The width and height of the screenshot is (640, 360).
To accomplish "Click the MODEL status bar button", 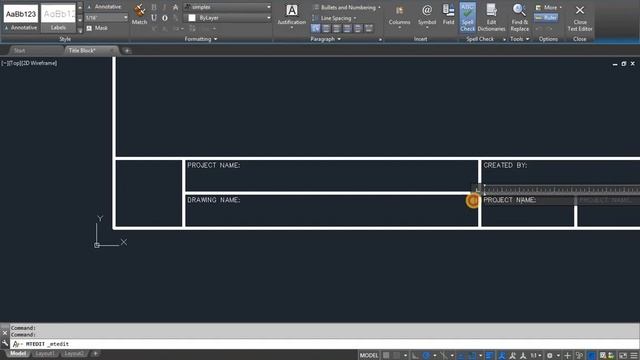I will pyautogui.click(x=369, y=356).
